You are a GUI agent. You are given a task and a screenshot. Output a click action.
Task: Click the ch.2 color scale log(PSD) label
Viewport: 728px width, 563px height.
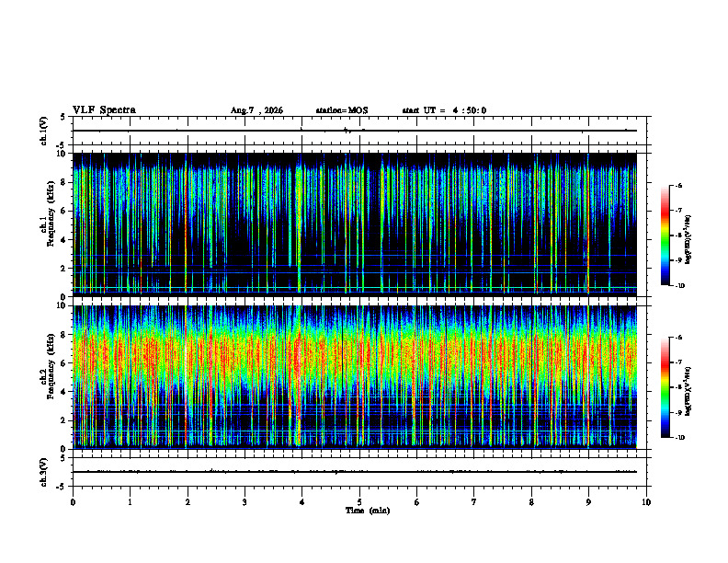pos(688,391)
